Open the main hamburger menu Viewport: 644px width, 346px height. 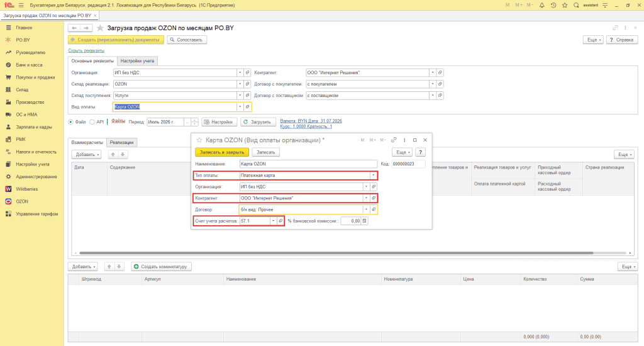(21, 5)
